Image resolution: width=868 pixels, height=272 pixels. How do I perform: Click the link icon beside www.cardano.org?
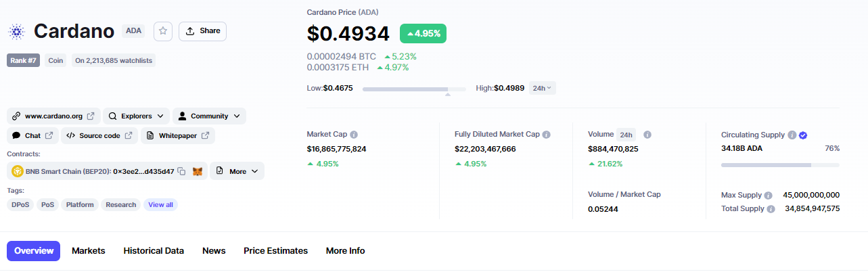pyautogui.click(x=17, y=116)
